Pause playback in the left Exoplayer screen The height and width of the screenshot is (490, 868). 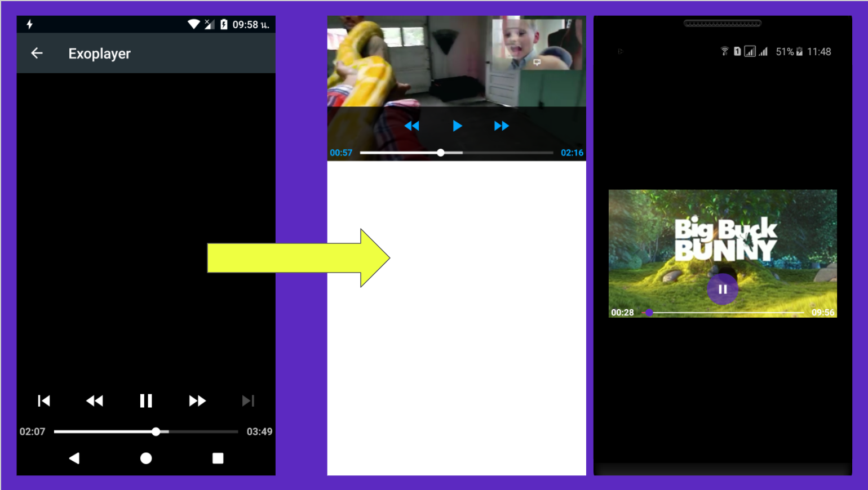[x=146, y=400]
